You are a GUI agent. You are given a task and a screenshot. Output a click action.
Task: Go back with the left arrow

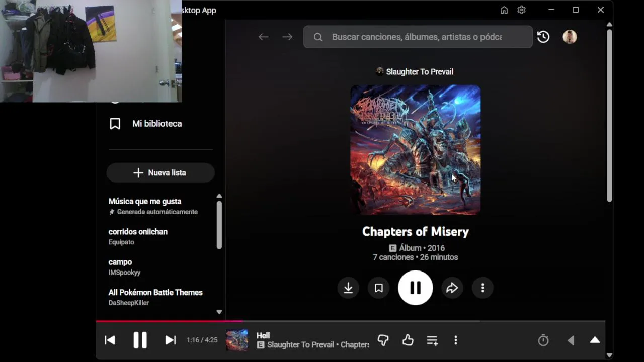pos(263,37)
